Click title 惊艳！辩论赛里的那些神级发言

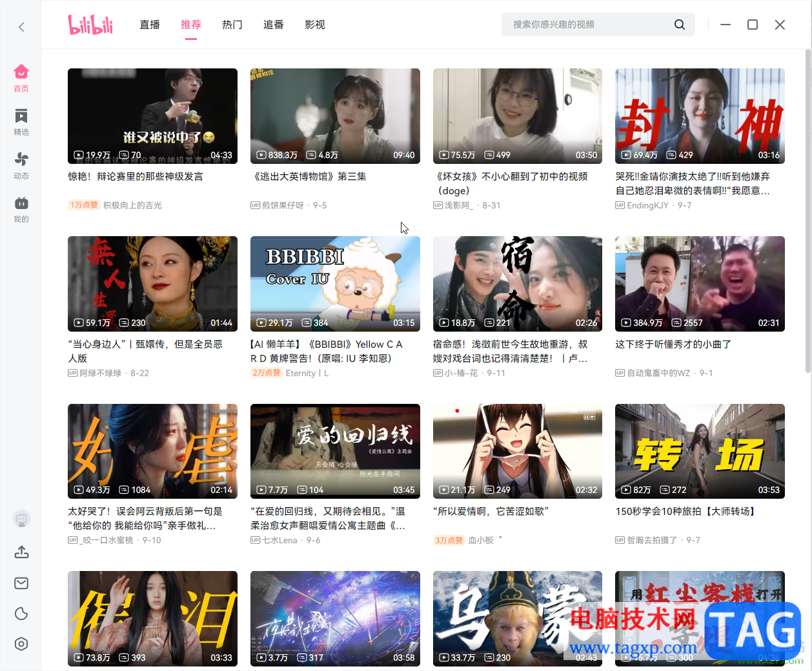[x=136, y=176]
